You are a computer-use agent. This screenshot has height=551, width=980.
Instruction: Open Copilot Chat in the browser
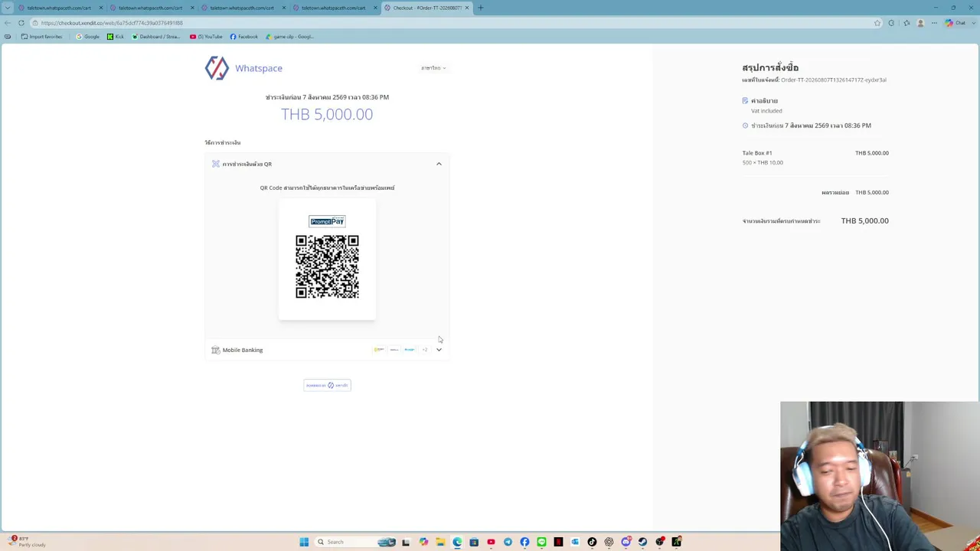pyautogui.click(x=954, y=23)
